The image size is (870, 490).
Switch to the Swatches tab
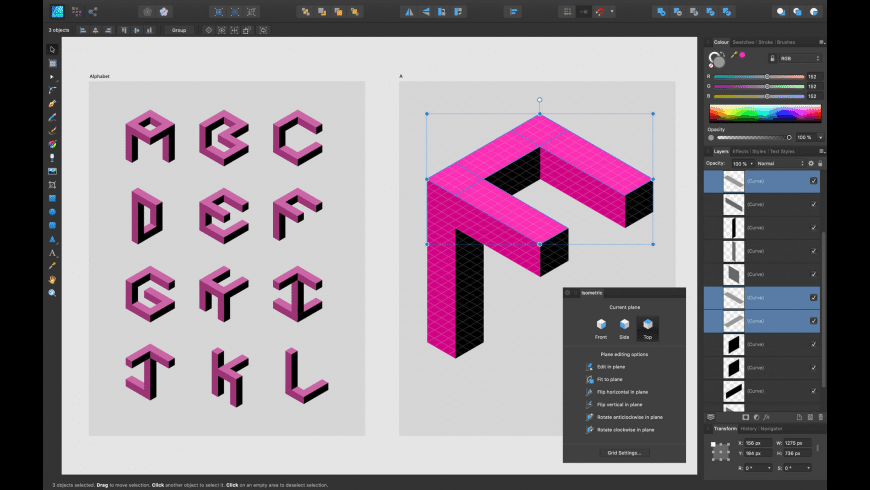[743, 42]
